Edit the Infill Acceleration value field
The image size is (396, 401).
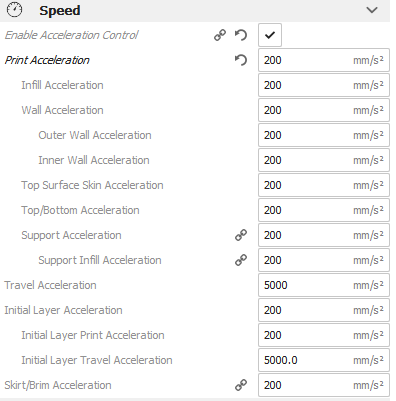point(324,85)
